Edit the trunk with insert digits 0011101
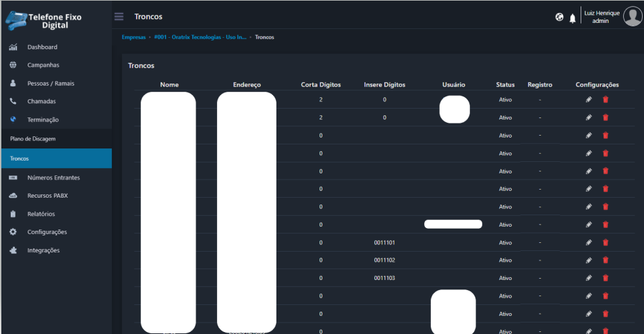Image resolution: width=644 pixels, height=334 pixels. [589, 242]
